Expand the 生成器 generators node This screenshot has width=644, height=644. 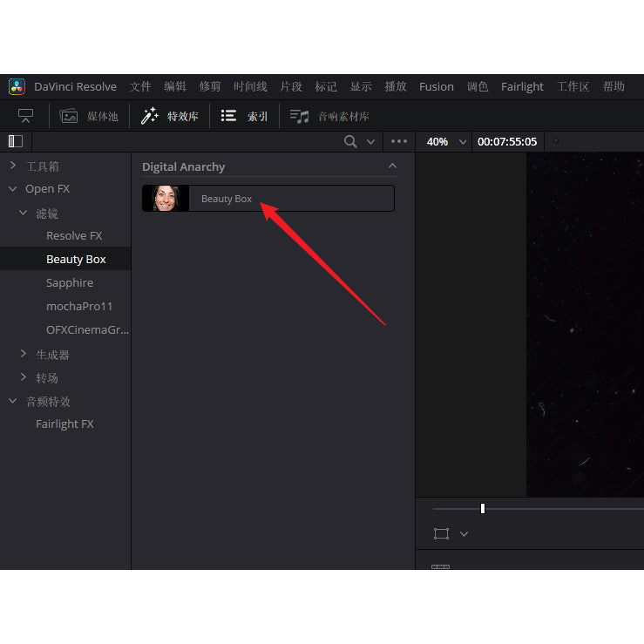tap(24, 354)
